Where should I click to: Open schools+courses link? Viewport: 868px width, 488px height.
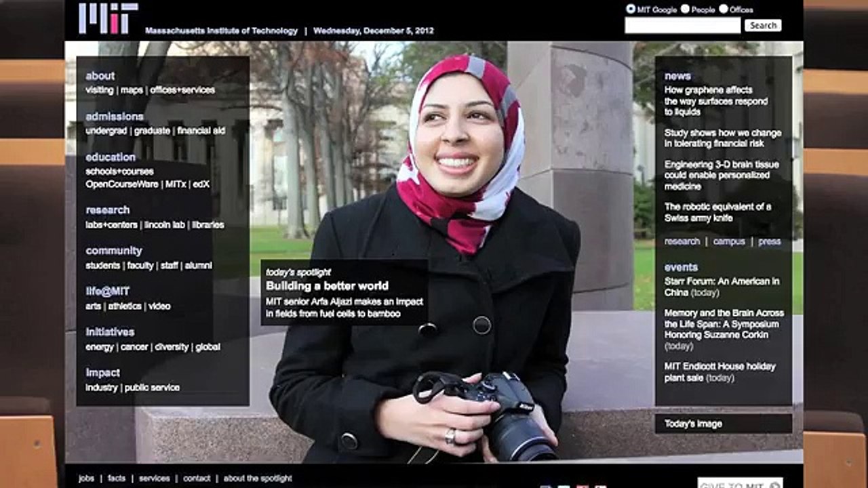[119, 171]
